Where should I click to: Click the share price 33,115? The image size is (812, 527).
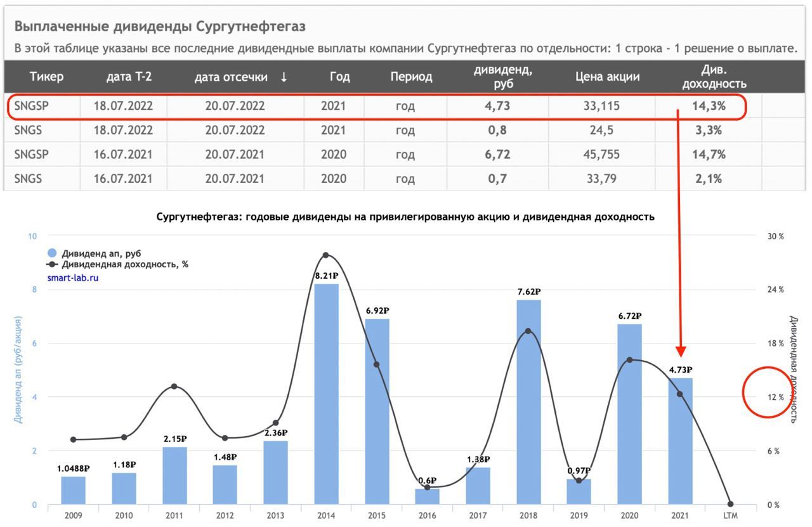pos(601,106)
